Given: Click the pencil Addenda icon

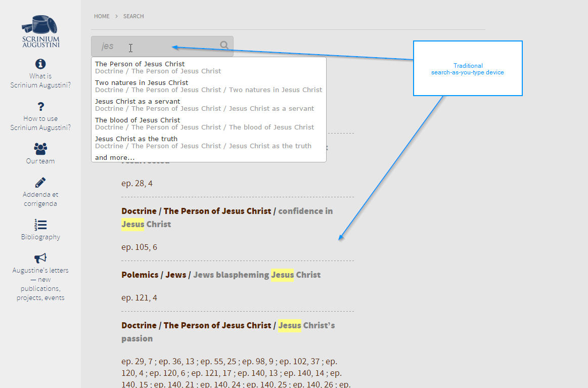Looking at the screenshot, I should click(40, 183).
